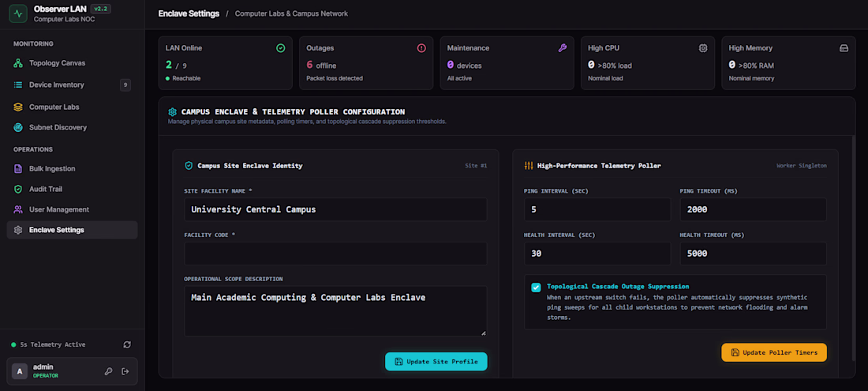Click the High Memory drive icon
Screen dimensions: 868x391
[x=844, y=48]
